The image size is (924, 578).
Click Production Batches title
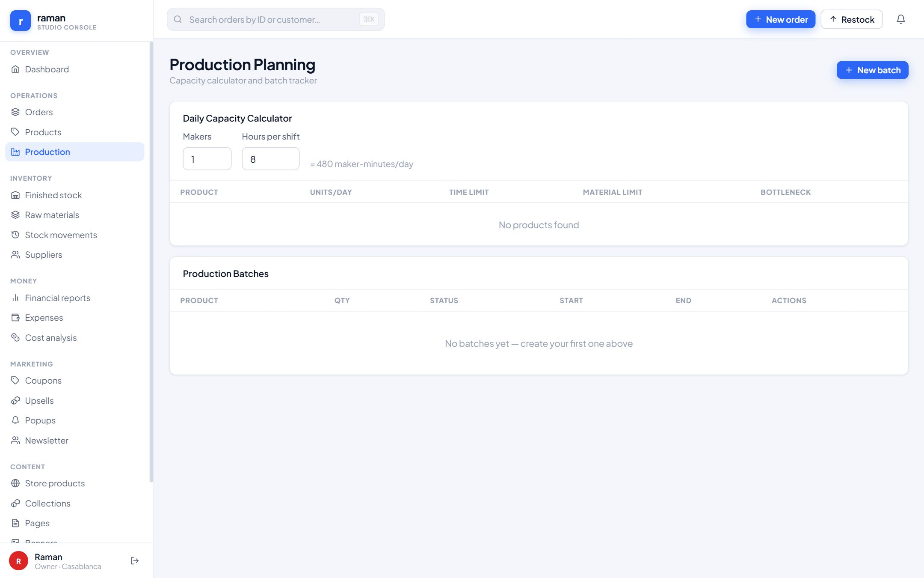pyautogui.click(x=225, y=274)
